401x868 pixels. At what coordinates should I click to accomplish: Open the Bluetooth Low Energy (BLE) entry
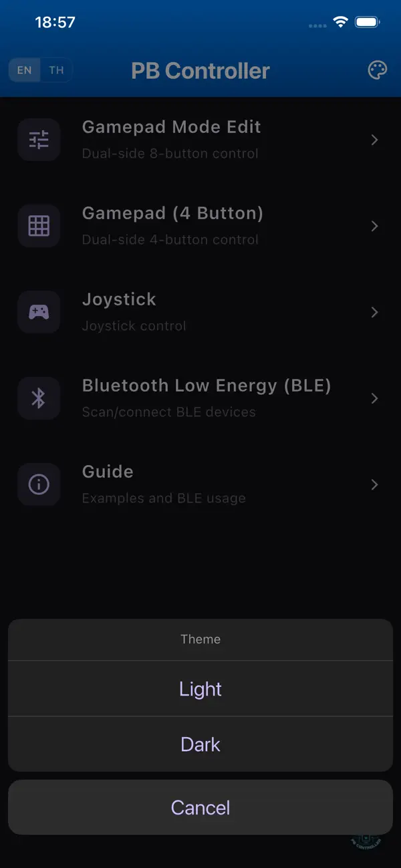click(x=200, y=398)
